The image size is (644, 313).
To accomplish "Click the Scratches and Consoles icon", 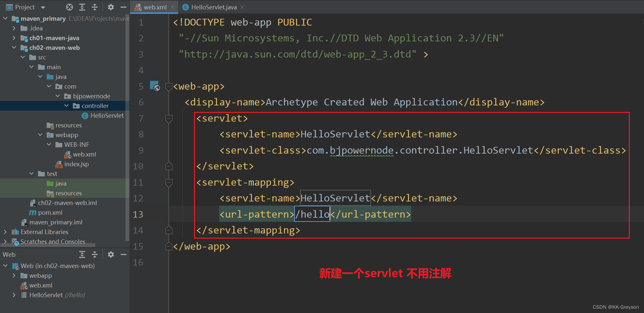I will point(16,242).
